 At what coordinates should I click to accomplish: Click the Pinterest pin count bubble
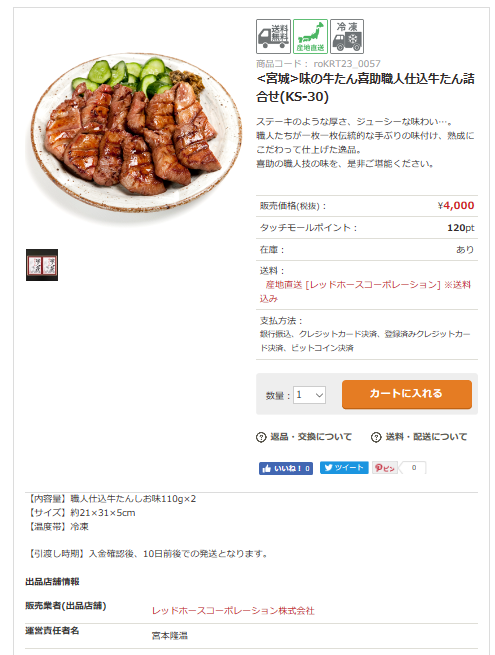click(x=413, y=468)
